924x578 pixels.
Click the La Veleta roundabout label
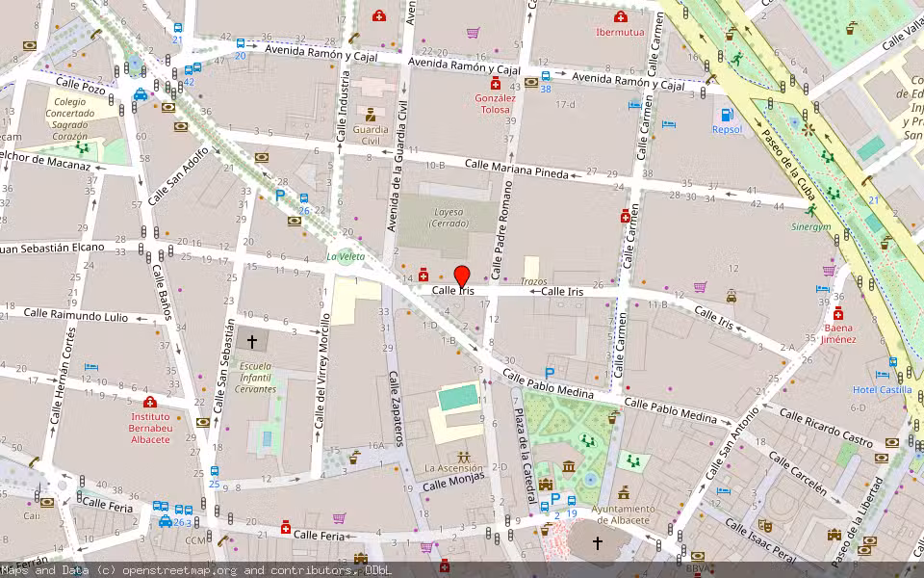click(346, 256)
